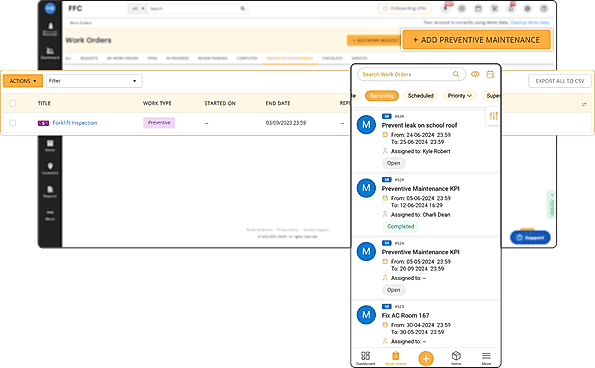Expand the ACTIONS dropdown button

23,81
